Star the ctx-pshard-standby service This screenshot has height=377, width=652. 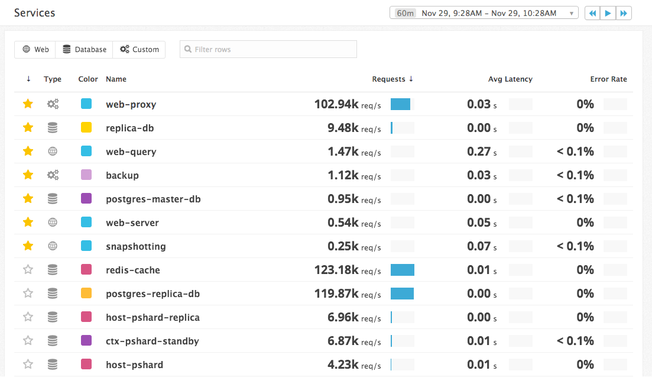28,340
